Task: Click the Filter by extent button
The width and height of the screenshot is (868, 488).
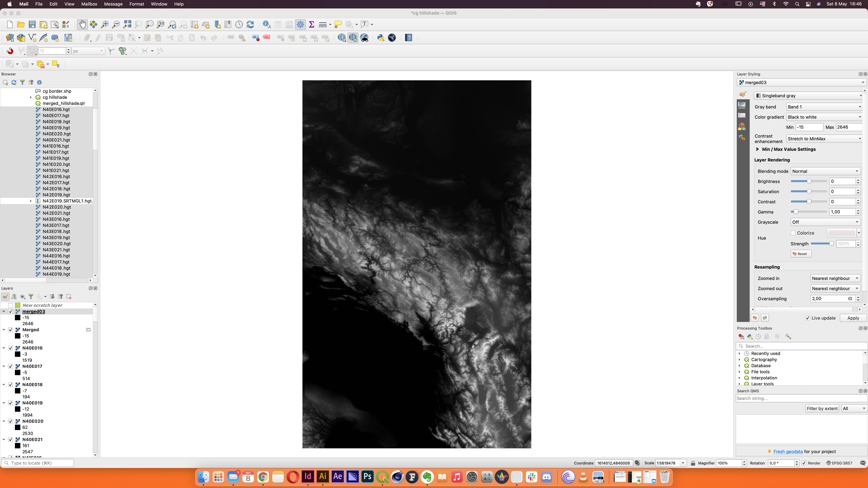Action: pos(822,409)
